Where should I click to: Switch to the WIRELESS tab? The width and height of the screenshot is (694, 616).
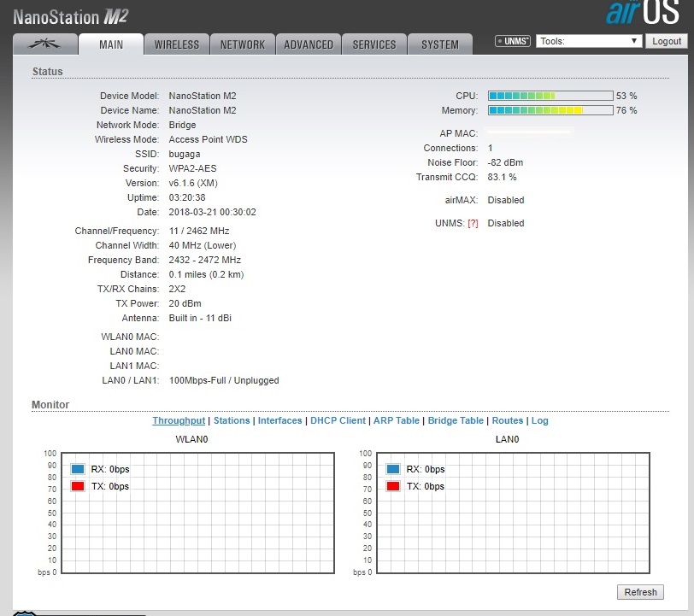[177, 44]
